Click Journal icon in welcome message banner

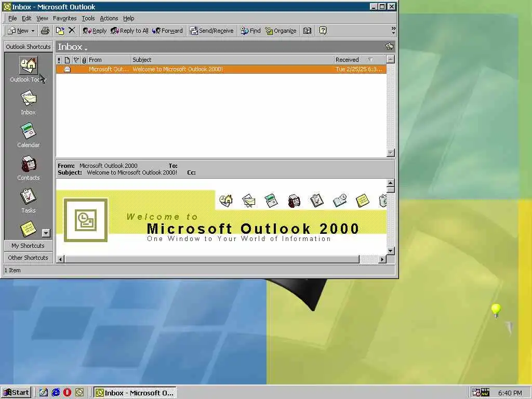click(340, 200)
